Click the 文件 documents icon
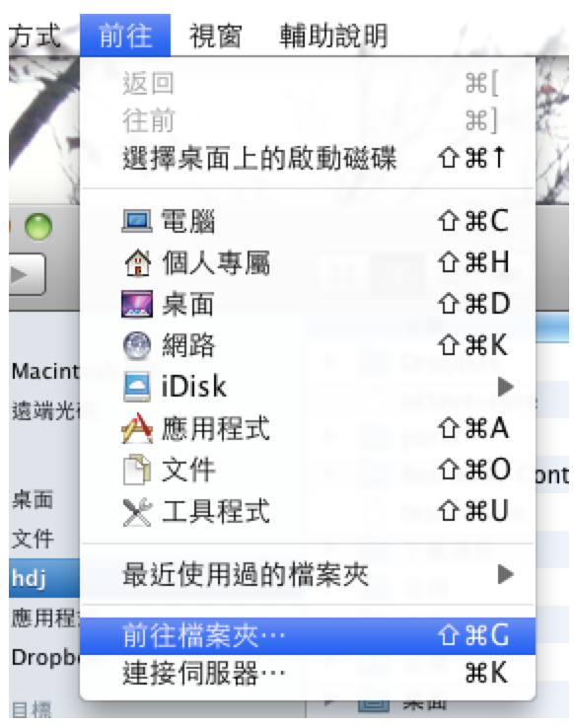The width and height of the screenshot is (574, 728). coord(137,470)
